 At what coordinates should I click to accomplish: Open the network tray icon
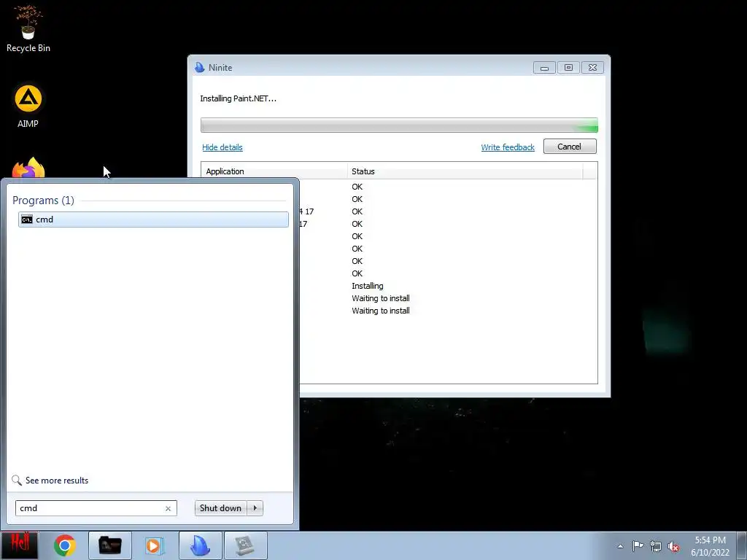point(656,546)
